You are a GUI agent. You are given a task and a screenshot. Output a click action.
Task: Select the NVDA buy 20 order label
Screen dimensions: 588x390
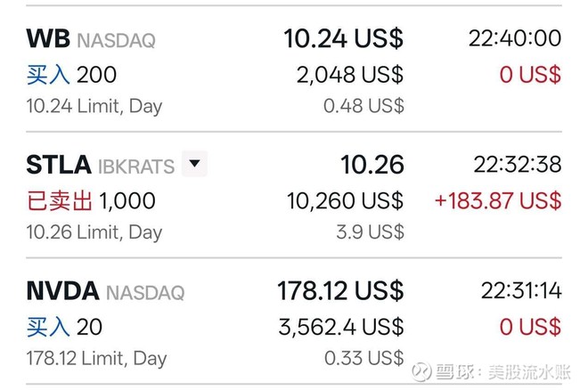[x=64, y=328]
